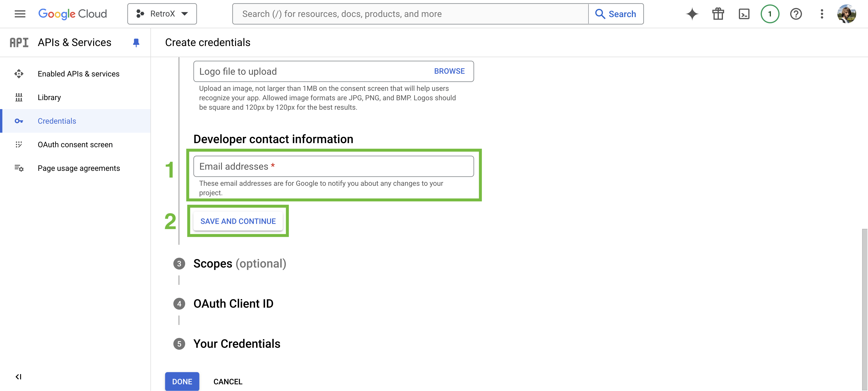Click the Library grid icon
The width and height of the screenshot is (868, 391).
point(19,98)
